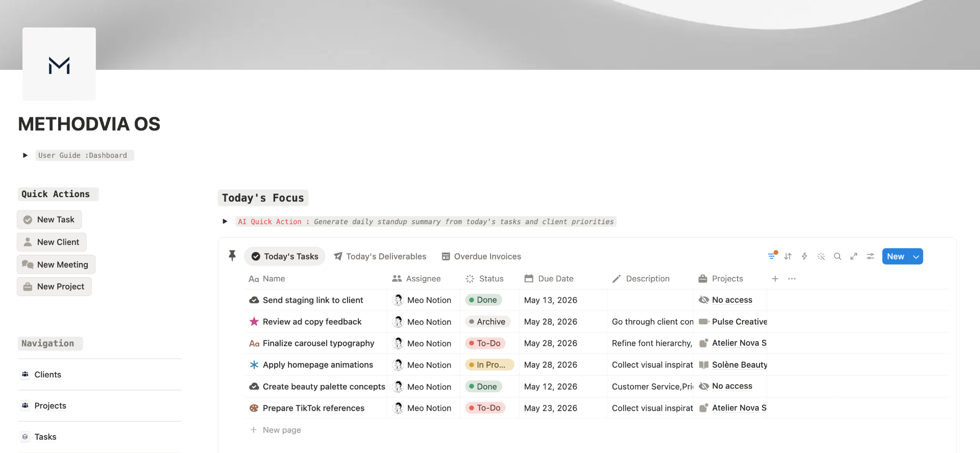Click Tasks icon in Navigation
980x453 pixels.
pos(25,437)
